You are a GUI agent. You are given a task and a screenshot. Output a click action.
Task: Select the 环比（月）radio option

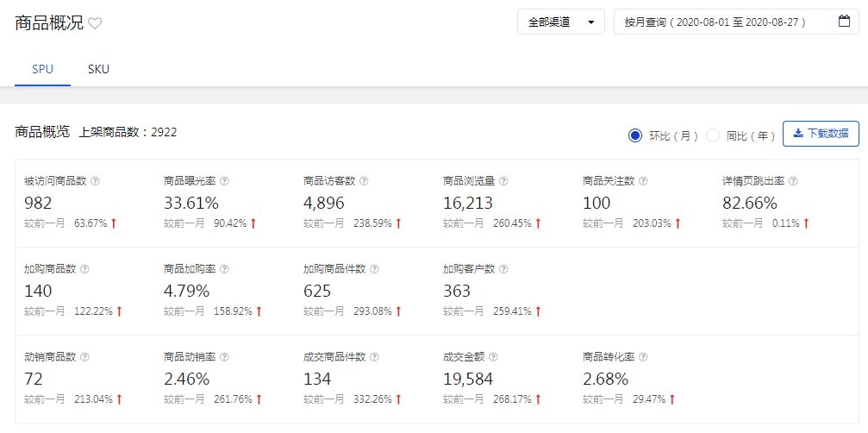636,135
